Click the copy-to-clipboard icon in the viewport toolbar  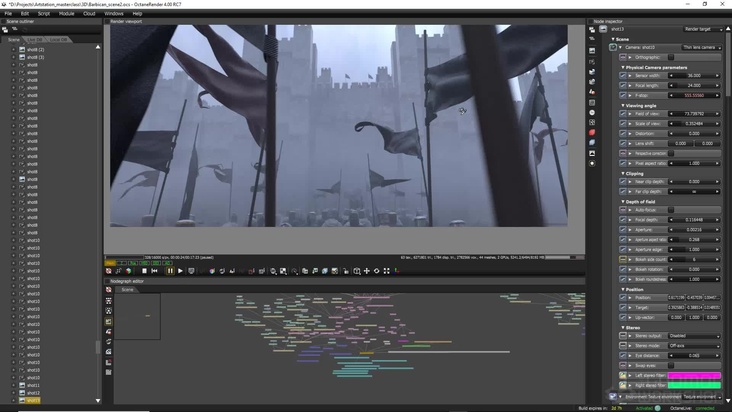pos(305,271)
